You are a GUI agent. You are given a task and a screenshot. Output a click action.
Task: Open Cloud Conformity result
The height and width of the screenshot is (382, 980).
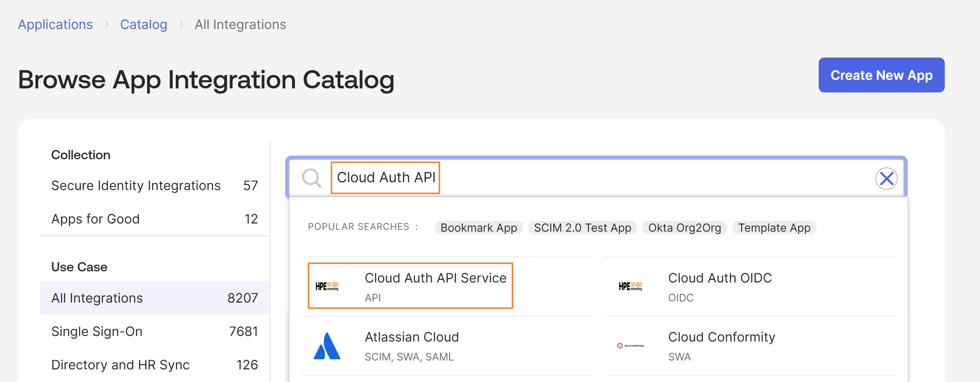(x=750, y=346)
